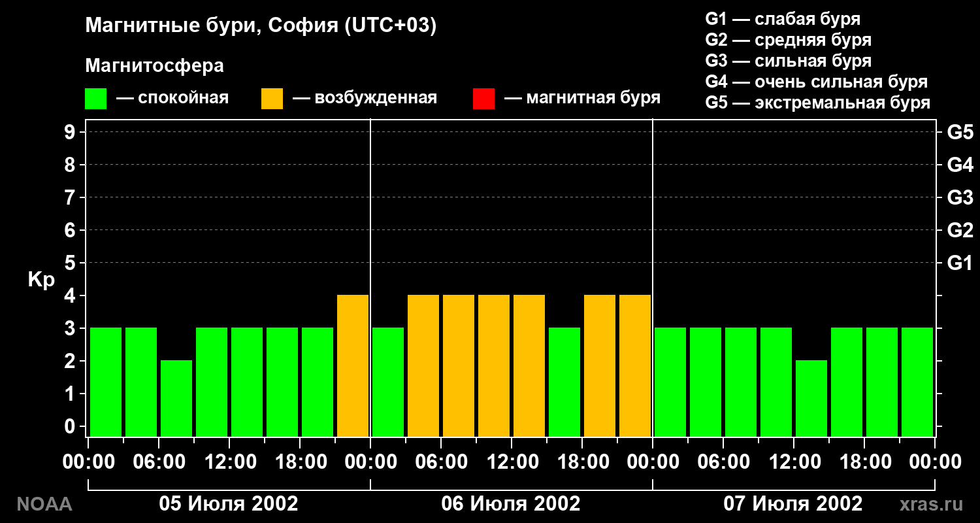This screenshot has height=523, width=980.
Task: Click the '07 Июля 2002' date label
Action: click(x=793, y=504)
